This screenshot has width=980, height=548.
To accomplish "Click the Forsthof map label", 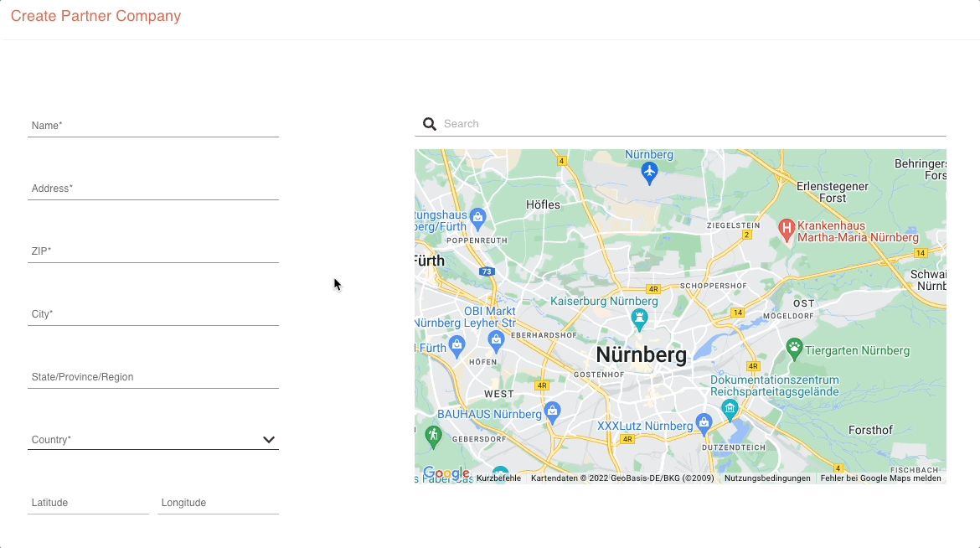I will point(870,431).
